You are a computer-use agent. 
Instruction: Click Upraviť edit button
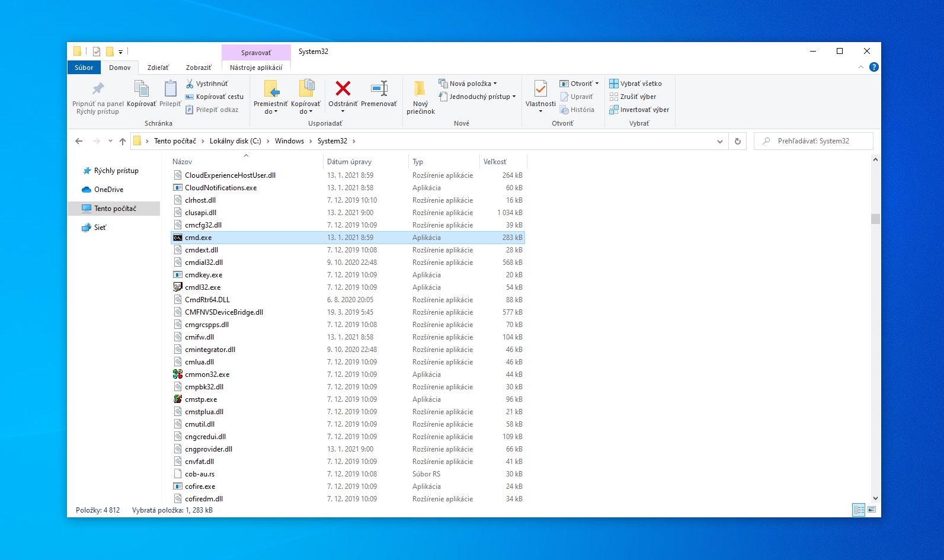577,97
